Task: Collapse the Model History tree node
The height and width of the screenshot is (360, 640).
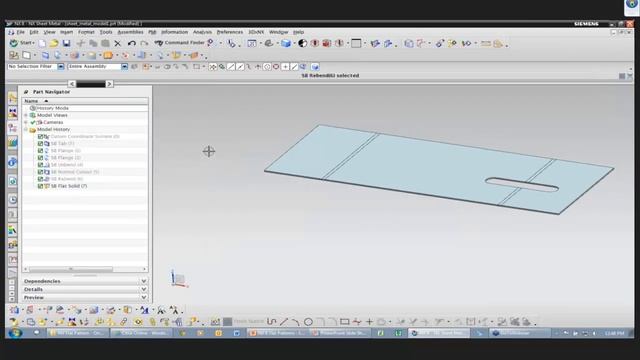Action: [26, 129]
